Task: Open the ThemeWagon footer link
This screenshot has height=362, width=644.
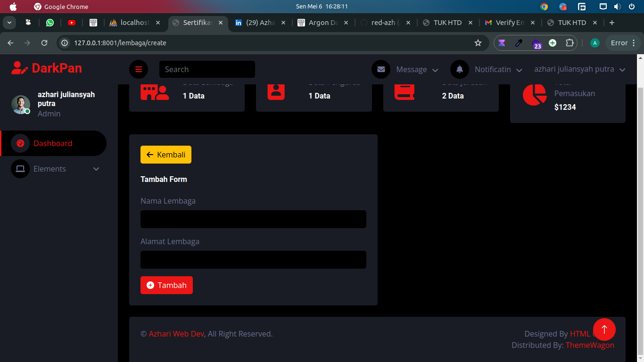Action: tap(590, 345)
